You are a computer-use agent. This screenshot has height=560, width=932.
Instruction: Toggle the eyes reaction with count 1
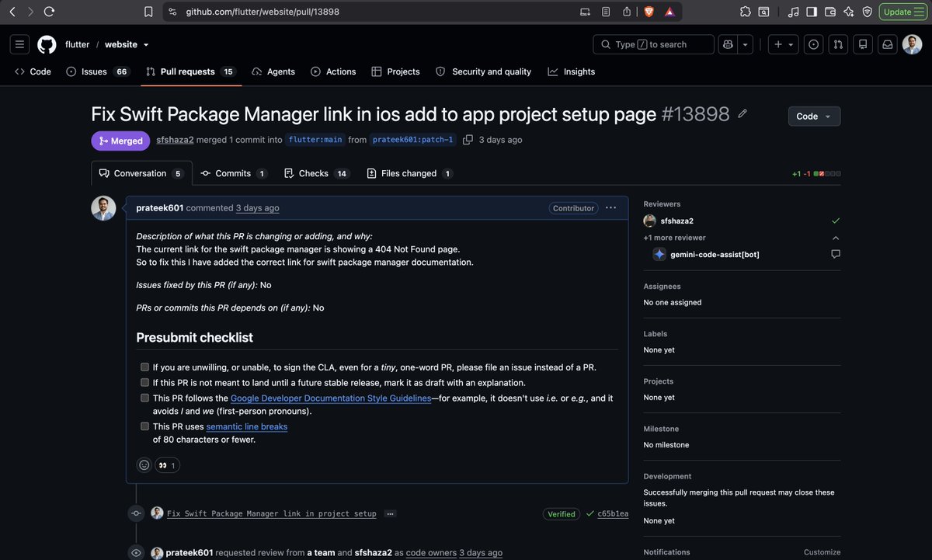click(x=167, y=465)
